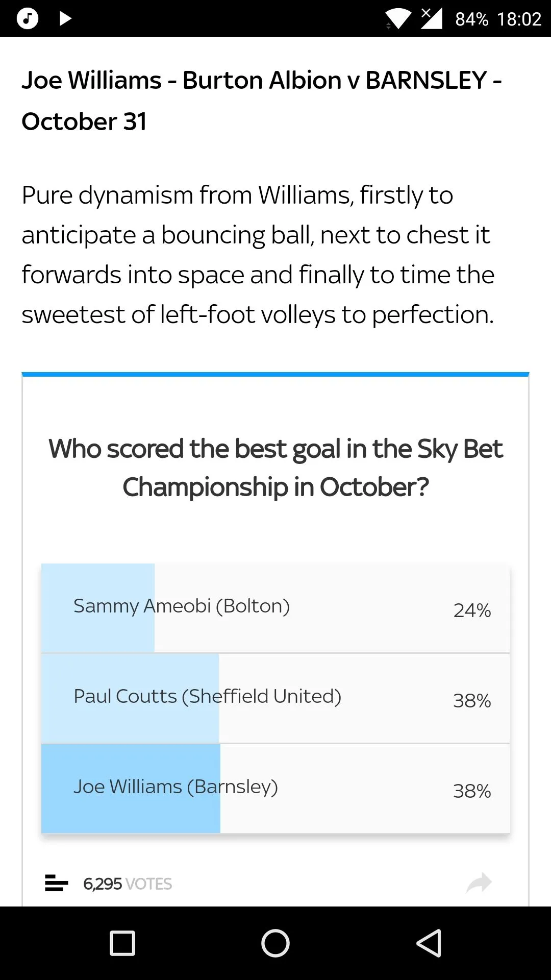Tap the 6,295 votes count
This screenshot has width=551, height=980.
click(128, 884)
